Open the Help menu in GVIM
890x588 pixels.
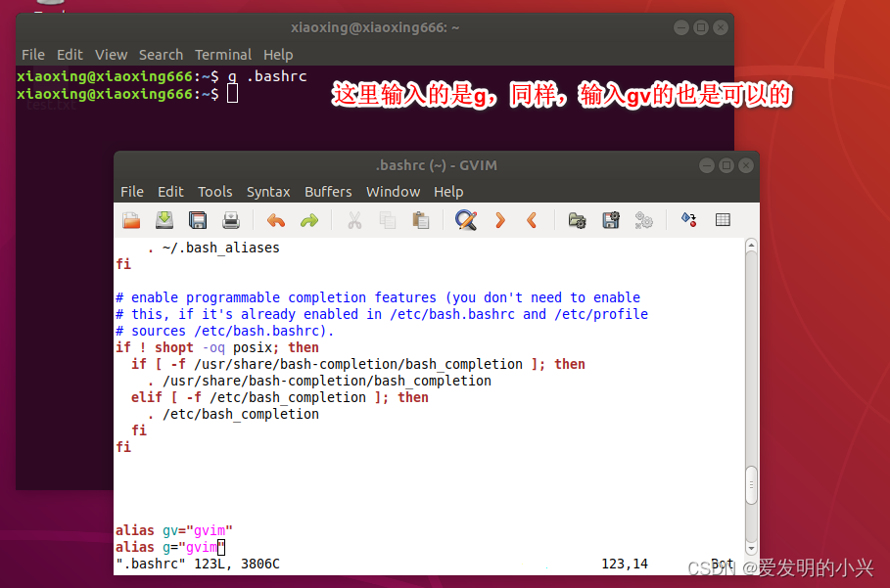pyautogui.click(x=448, y=192)
